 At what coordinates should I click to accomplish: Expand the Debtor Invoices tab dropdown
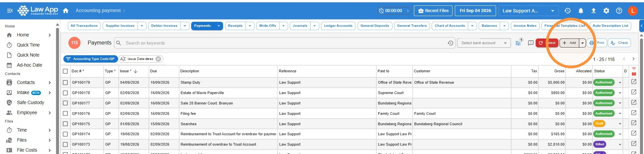pyautogui.click(x=185, y=26)
